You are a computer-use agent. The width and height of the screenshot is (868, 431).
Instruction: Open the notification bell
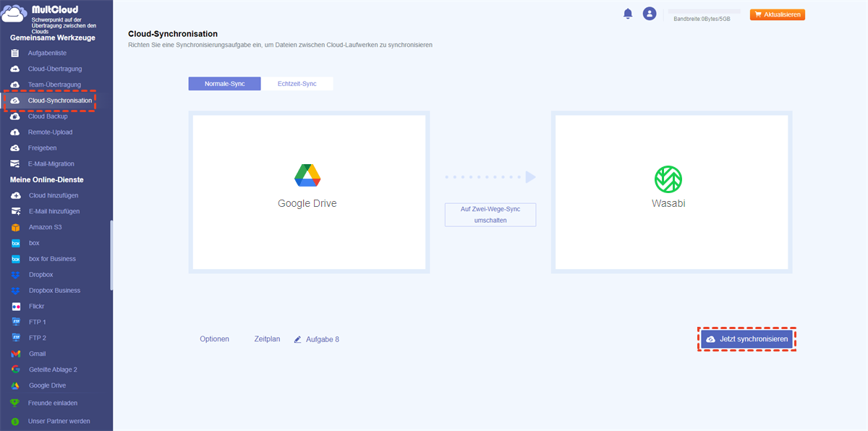(x=628, y=14)
